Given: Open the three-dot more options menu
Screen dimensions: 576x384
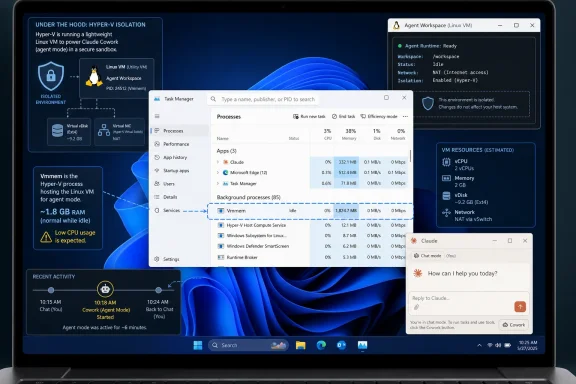Looking at the screenshot, I should point(405,116).
